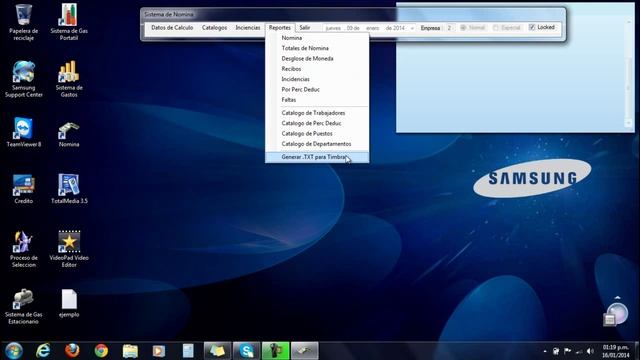Choose the Nomina report entry

pos(317,38)
